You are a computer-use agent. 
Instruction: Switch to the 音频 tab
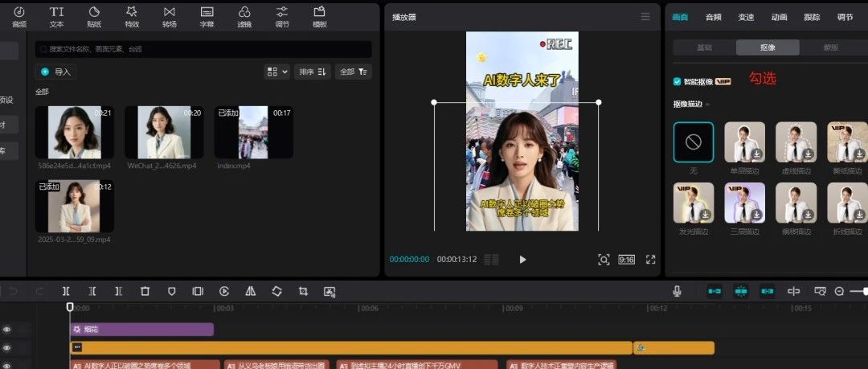click(x=713, y=17)
